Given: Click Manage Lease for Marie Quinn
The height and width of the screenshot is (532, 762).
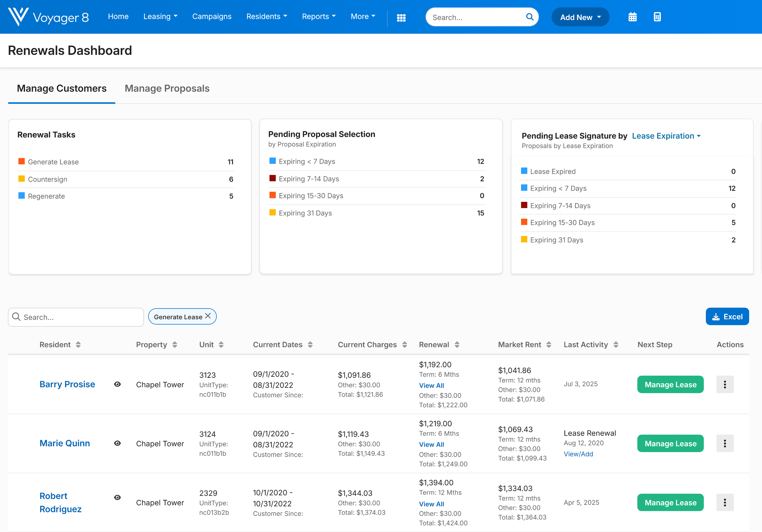Looking at the screenshot, I should coord(670,444).
